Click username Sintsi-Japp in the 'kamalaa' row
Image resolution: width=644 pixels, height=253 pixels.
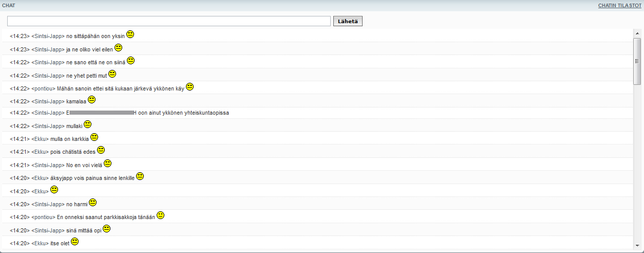[48, 102]
